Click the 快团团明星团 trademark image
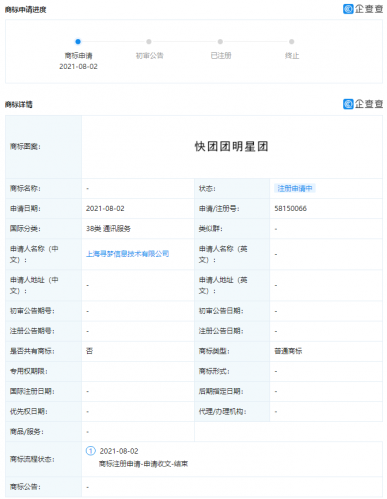The width and height of the screenshot is (387, 499). click(232, 146)
